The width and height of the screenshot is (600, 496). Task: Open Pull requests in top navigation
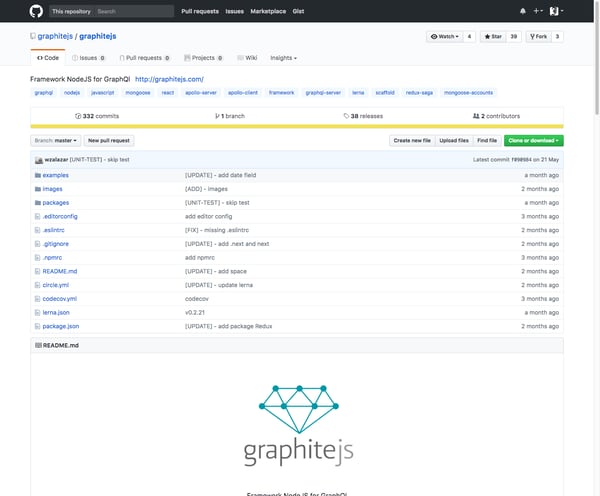click(x=200, y=11)
